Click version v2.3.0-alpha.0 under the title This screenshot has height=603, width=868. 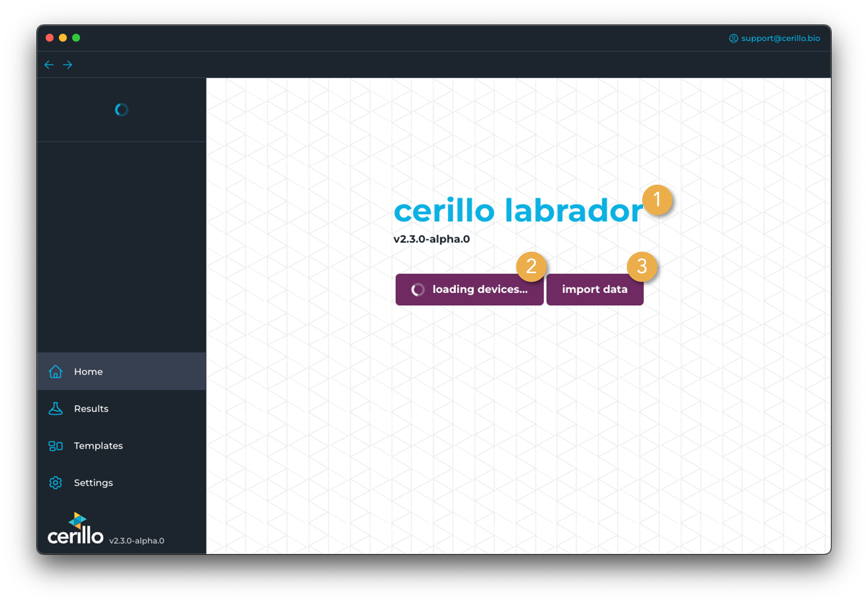[x=431, y=239]
